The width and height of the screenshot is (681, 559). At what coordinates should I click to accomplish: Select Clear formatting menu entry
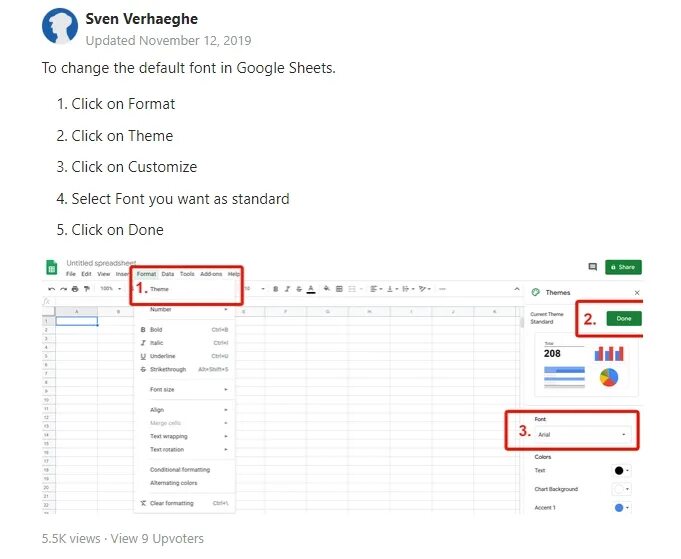[x=185, y=503]
